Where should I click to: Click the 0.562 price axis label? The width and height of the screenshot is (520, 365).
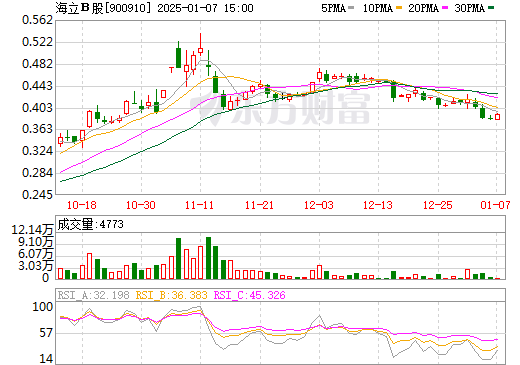[38, 20]
